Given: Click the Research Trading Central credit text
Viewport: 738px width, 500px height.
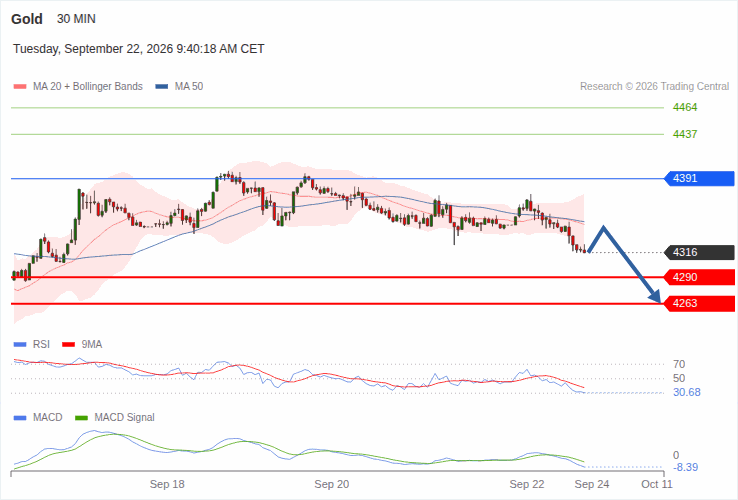Looking at the screenshot, I should 654,87.
